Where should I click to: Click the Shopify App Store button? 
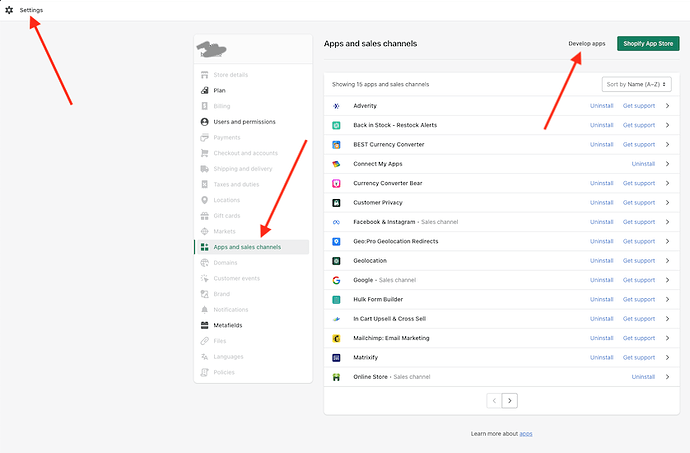point(648,44)
